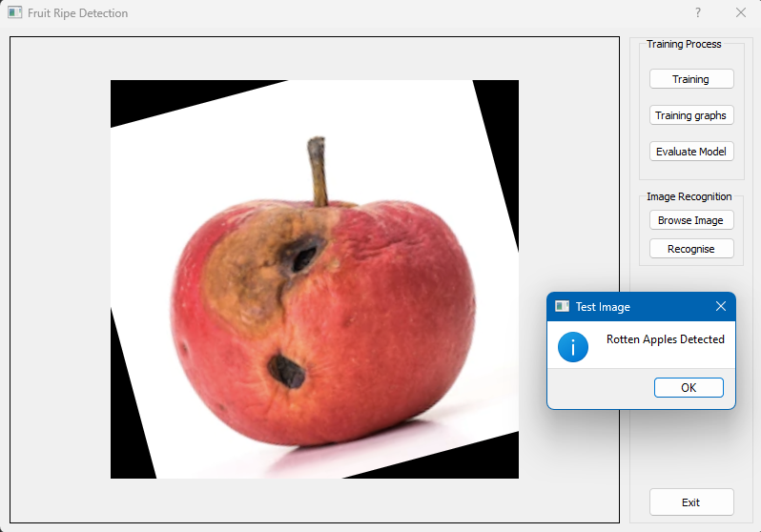Open the Training graphs button
The width and height of the screenshot is (761, 532).
point(691,115)
